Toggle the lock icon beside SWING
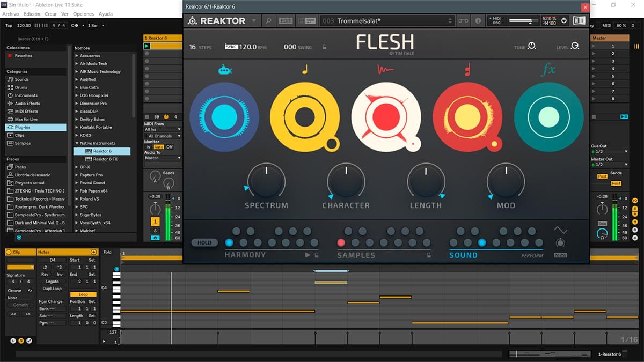Screen dimensions: 644x362 tap(324, 47)
